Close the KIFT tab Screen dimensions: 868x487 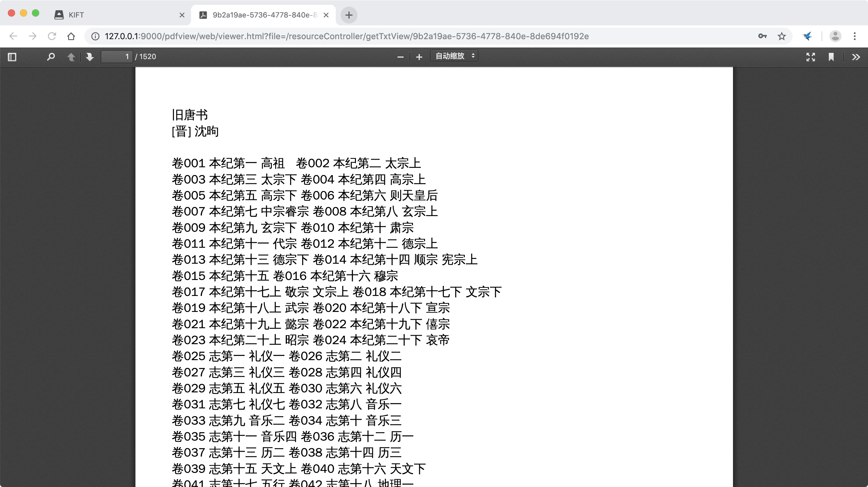(x=182, y=15)
